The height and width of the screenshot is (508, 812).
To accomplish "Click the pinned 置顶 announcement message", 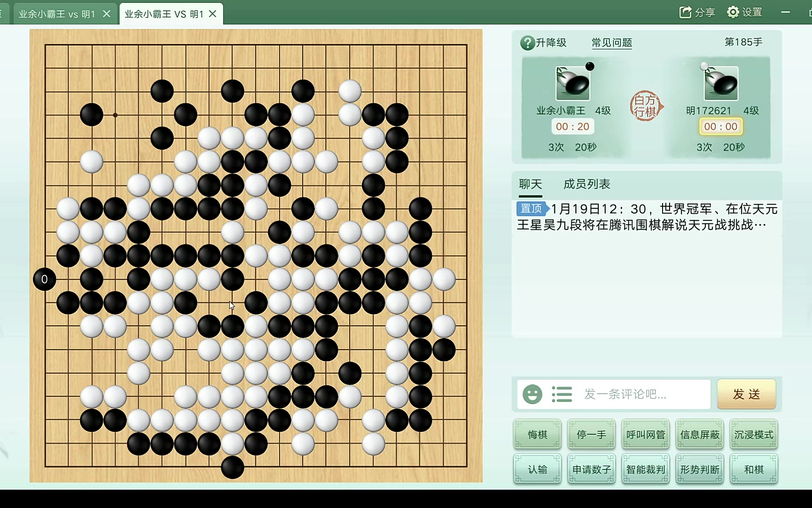I will [647, 216].
